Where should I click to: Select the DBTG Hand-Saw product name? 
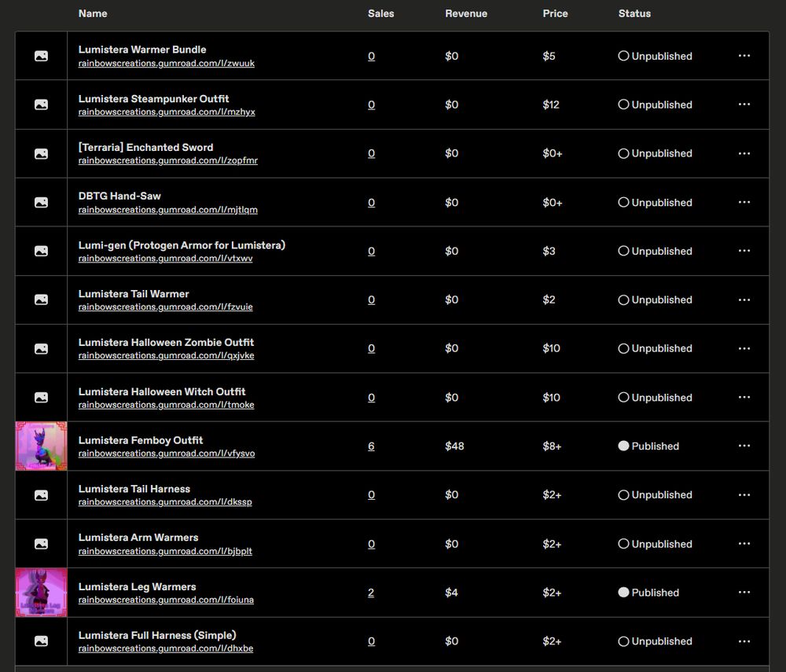pyautogui.click(x=119, y=196)
